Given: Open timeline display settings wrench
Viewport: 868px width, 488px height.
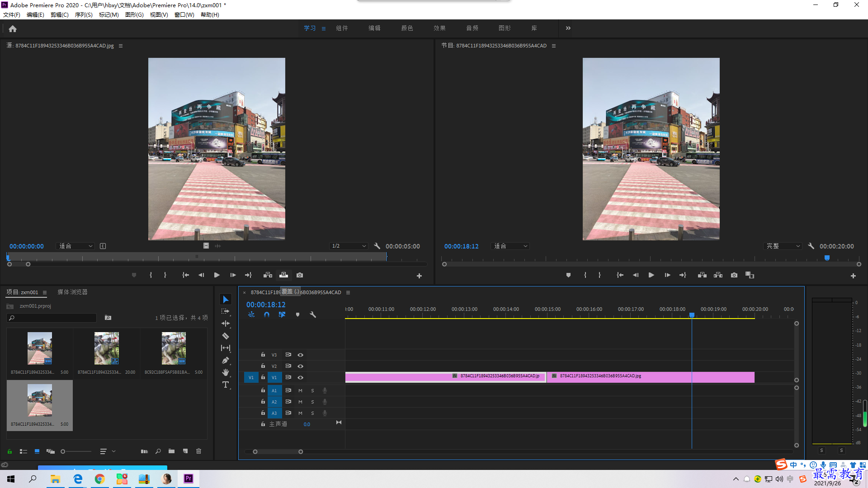Looking at the screenshot, I should [x=312, y=314].
